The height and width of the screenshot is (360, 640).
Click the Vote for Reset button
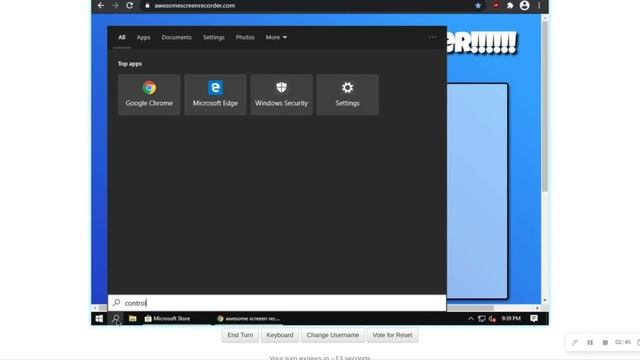[x=392, y=335]
